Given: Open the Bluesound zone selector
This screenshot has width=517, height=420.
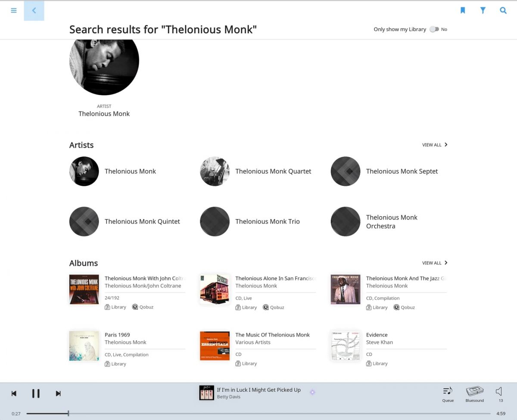Looking at the screenshot, I should click(474, 394).
